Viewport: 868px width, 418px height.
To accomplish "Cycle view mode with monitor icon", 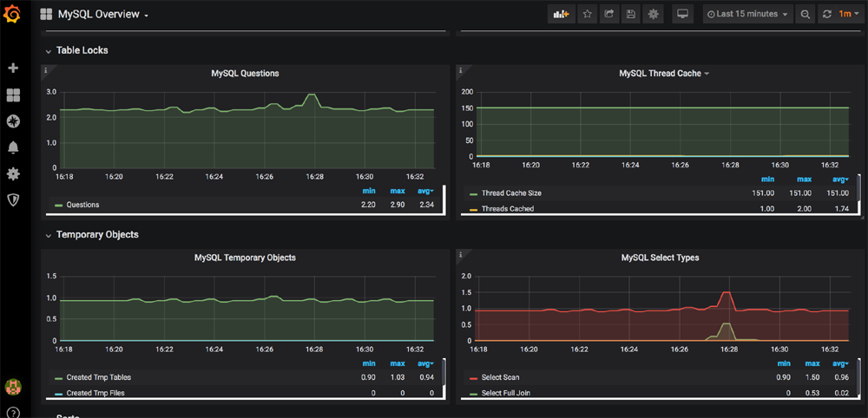I will pyautogui.click(x=682, y=14).
